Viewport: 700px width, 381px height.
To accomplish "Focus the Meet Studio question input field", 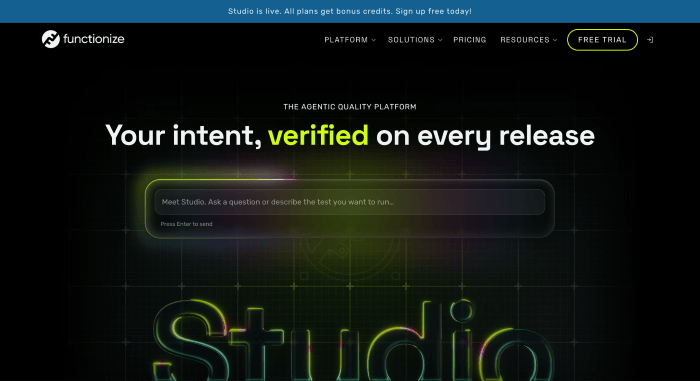I will [x=350, y=202].
